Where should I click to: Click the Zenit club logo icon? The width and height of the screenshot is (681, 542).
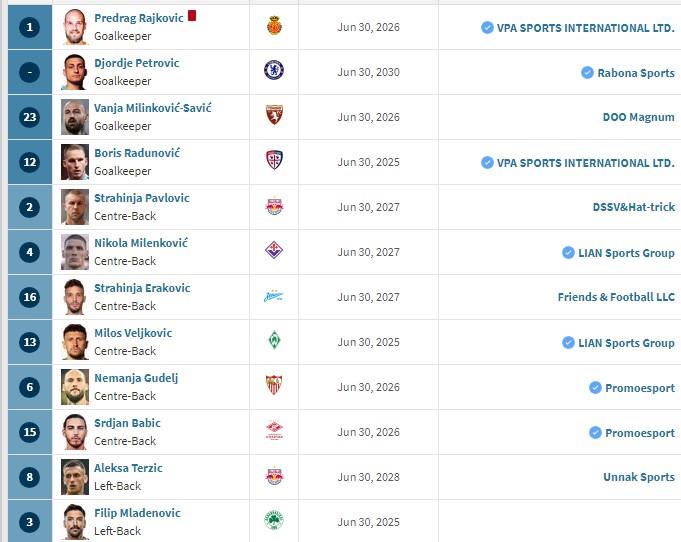tap(274, 296)
